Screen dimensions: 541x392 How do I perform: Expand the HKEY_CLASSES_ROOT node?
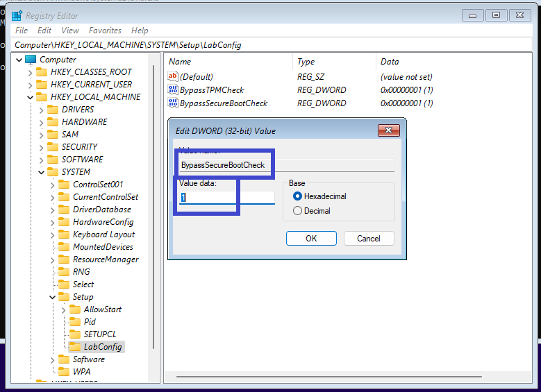coord(30,73)
